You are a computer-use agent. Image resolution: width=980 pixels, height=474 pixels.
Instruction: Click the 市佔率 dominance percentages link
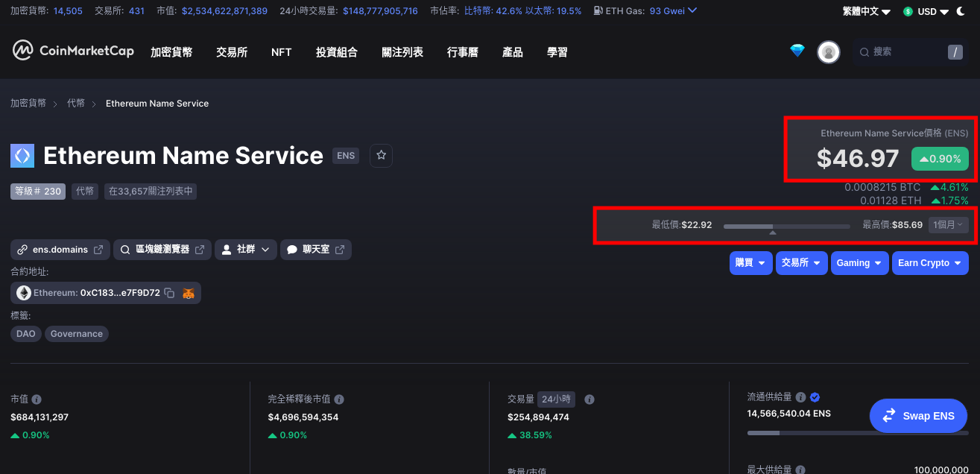pyautogui.click(x=522, y=11)
